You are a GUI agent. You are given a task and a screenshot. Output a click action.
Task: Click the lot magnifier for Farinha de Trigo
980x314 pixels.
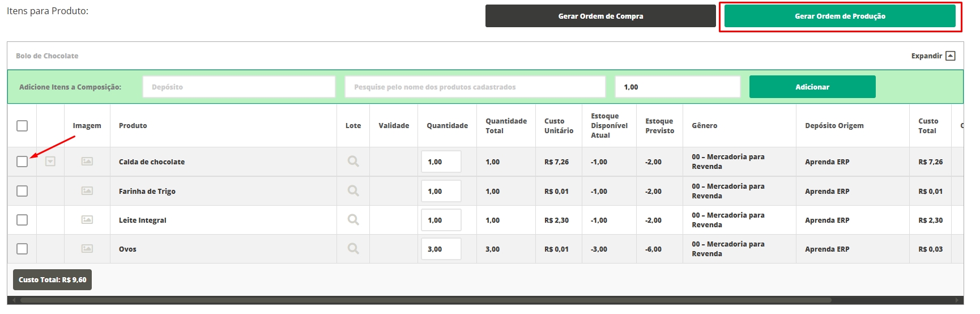[353, 191]
